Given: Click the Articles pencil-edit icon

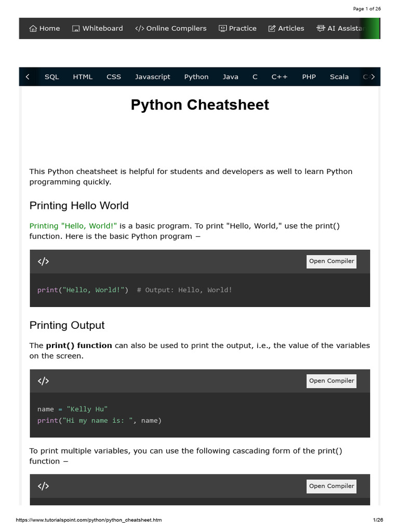Looking at the screenshot, I should coord(272,29).
